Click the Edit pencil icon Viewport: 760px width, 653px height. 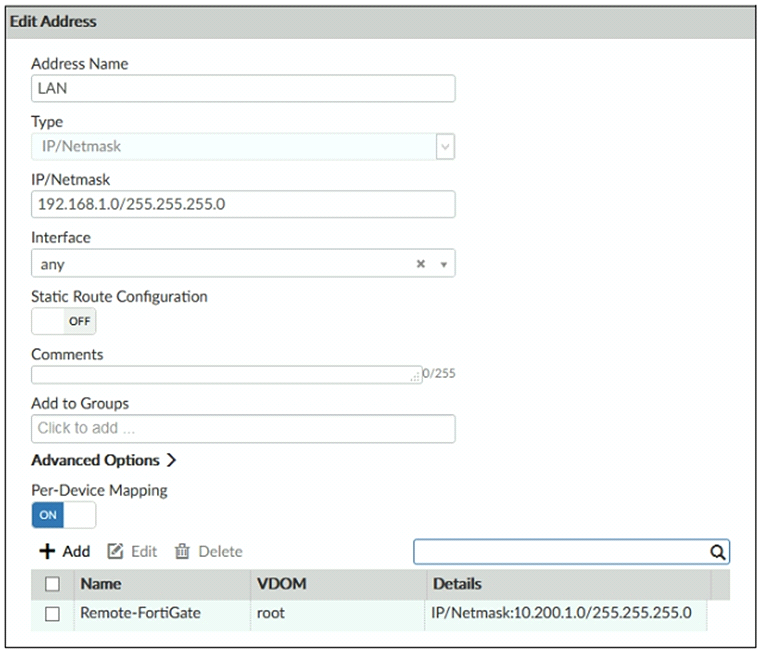tap(115, 551)
